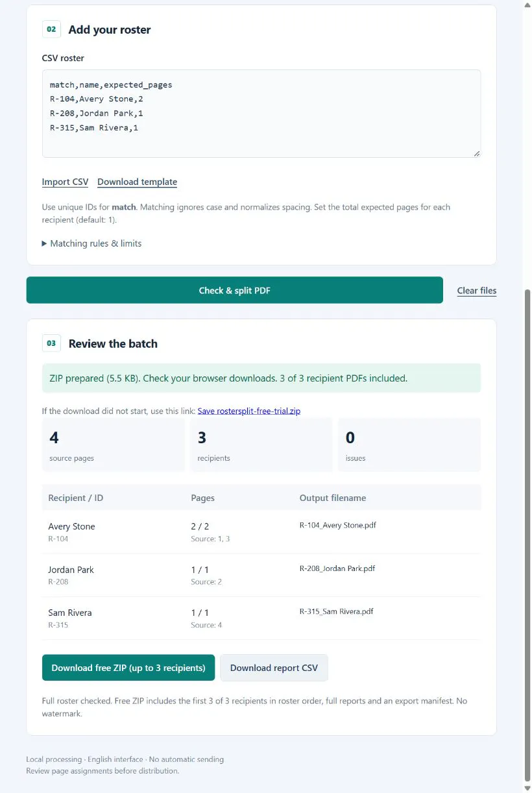Expand Matching rules & limits triangle
The height and width of the screenshot is (793, 532).
45,243
